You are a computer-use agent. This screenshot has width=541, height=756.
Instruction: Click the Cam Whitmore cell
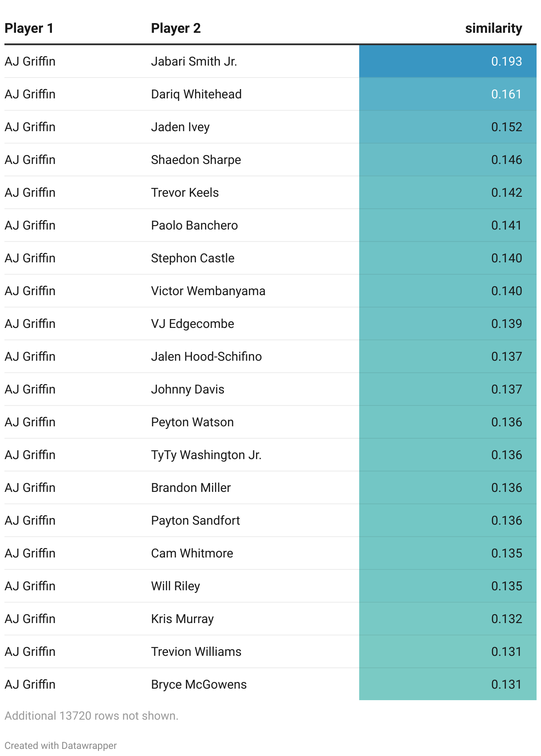point(192,553)
